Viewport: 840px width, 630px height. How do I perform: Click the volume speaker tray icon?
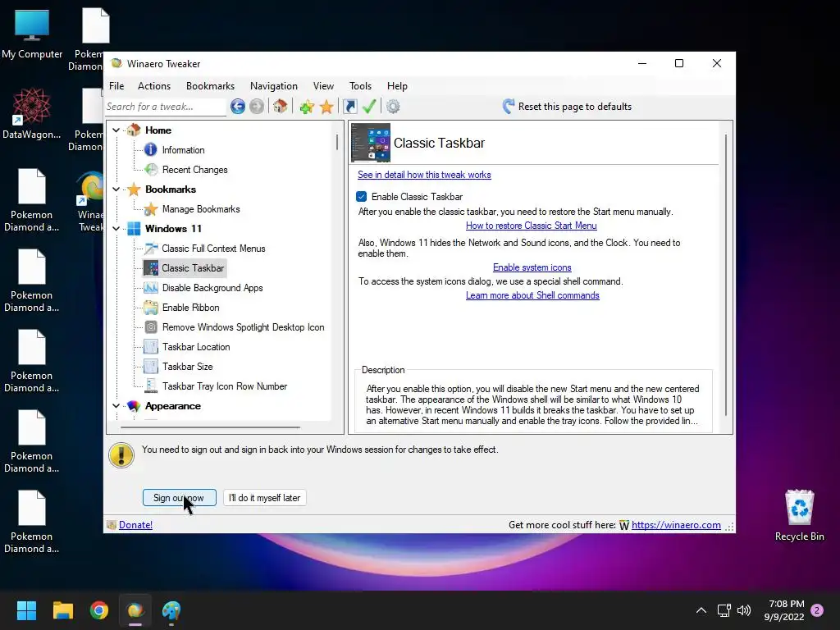(x=744, y=610)
